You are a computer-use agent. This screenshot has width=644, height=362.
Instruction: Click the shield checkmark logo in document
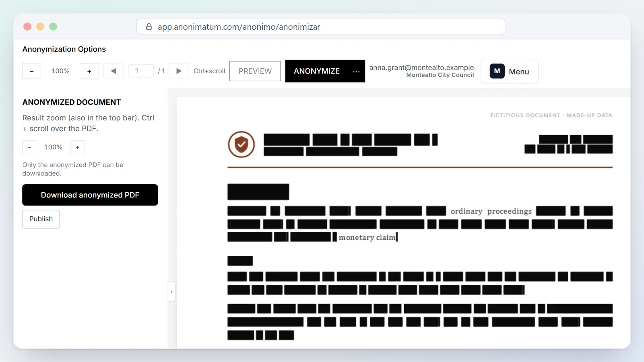click(242, 144)
